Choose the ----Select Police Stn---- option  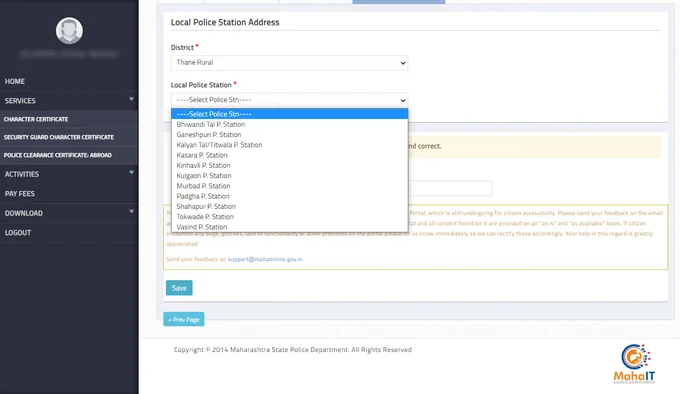289,114
